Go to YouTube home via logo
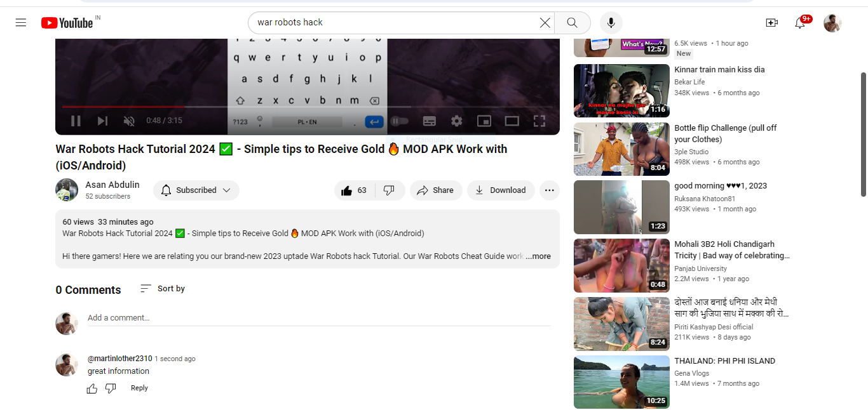This screenshot has height=410, width=868. point(67,23)
